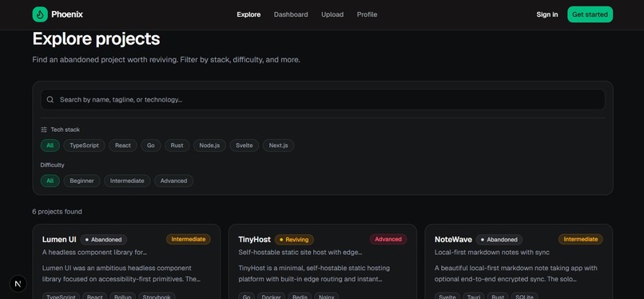Open the TinyHost project title
The height and width of the screenshot is (299, 644).
click(255, 240)
